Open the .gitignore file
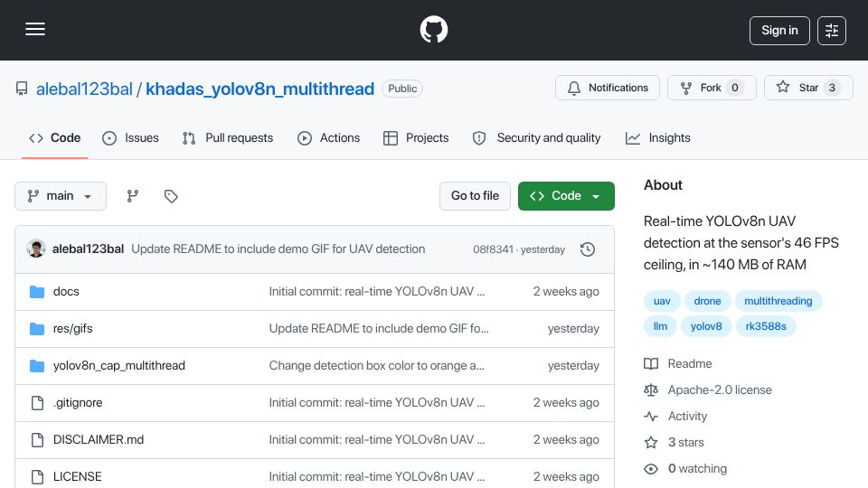This screenshot has height=488, width=868. pos(78,403)
